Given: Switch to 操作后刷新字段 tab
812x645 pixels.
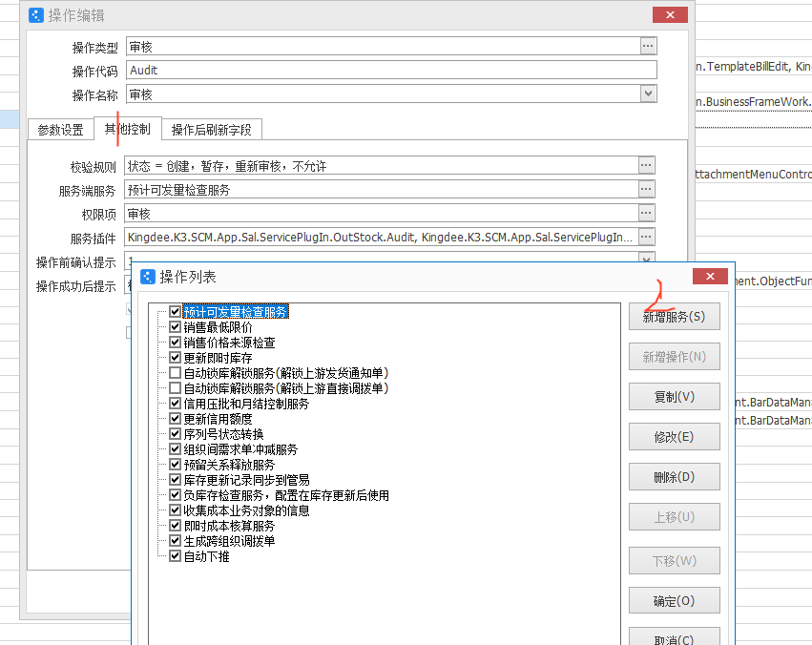Looking at the screenshot, I should click(x=211, y=130).
